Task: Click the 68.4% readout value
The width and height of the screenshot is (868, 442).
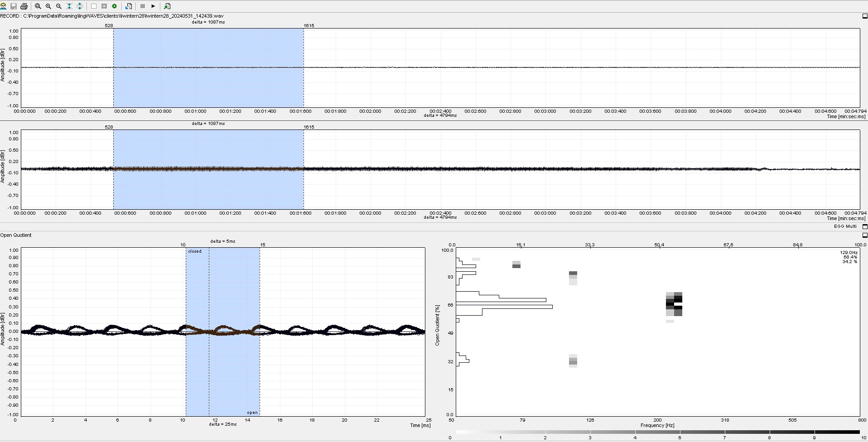Action: (x=850, y=257)
